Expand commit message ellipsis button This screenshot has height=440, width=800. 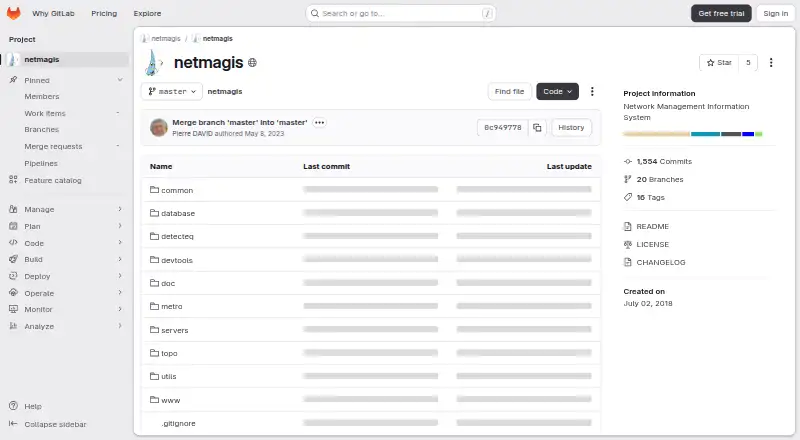319,123
